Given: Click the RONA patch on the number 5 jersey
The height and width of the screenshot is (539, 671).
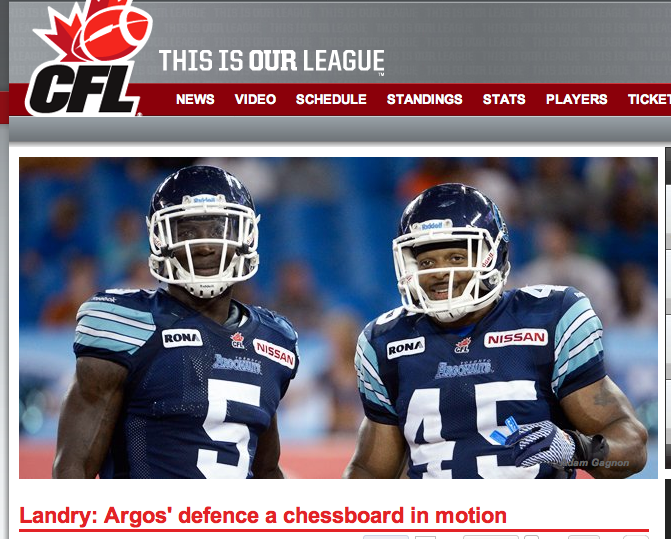Looking at the screenshot, I should (182, 338).
